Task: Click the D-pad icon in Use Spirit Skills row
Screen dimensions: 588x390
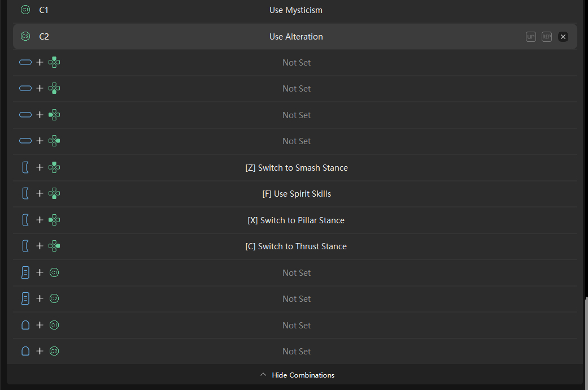Action: [54, 194]
